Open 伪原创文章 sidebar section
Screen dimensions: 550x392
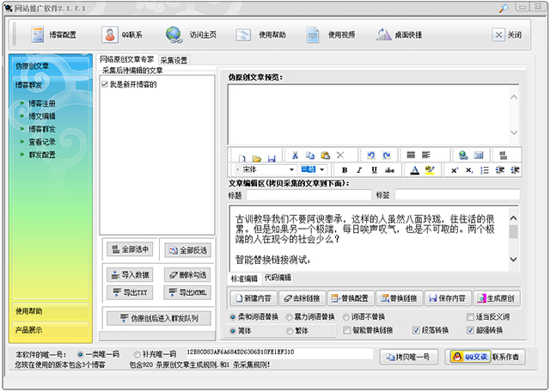coord(51,66)
